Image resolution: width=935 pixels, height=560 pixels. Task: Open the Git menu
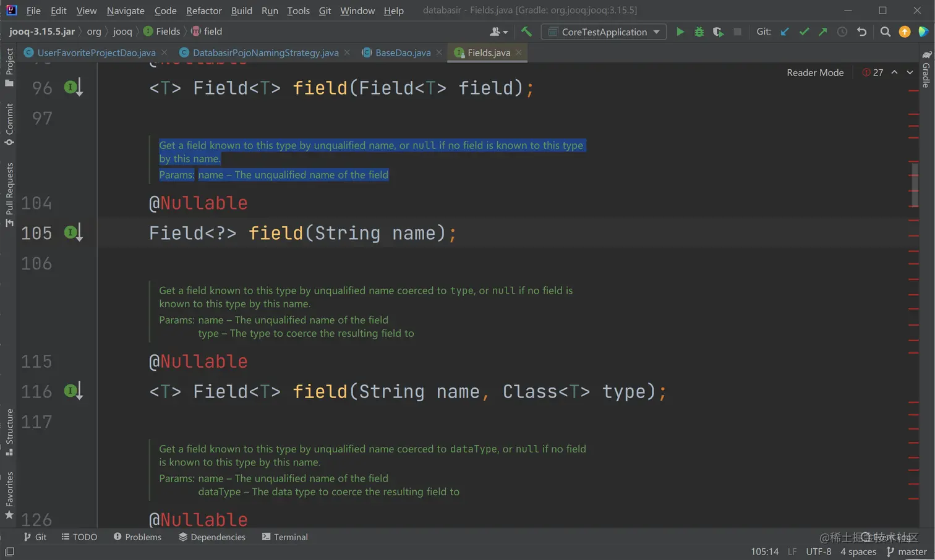tap(325, 11)
